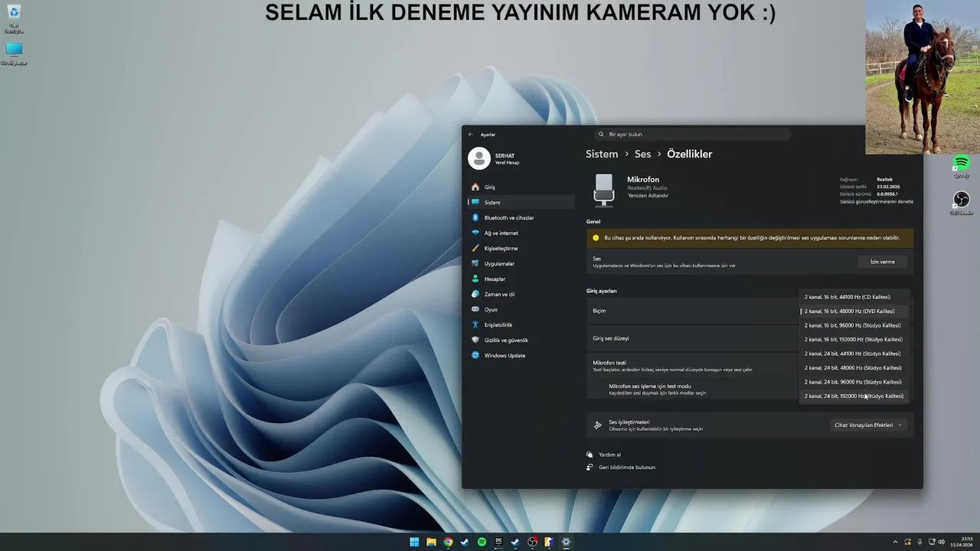Image resolution: width=980 pixels, height=551 pixels.
Task: Open OBS Studio from the taskbar
Action: tap(532, 542)
